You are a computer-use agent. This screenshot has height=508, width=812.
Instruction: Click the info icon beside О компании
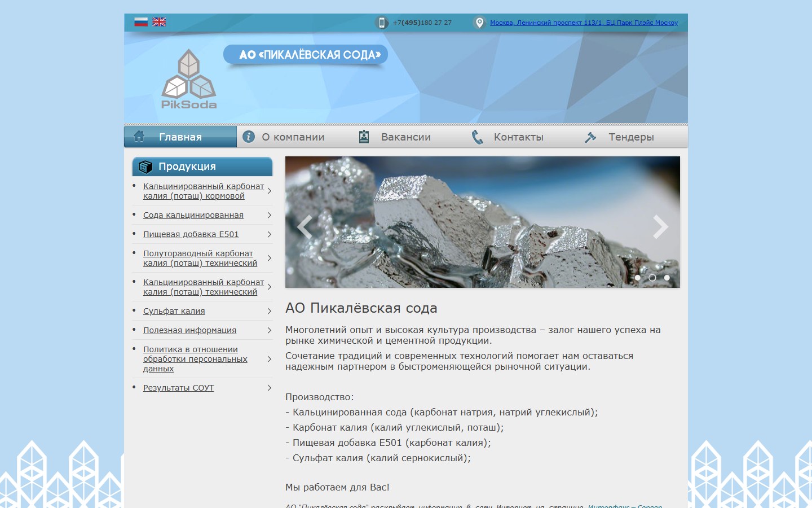249,137
